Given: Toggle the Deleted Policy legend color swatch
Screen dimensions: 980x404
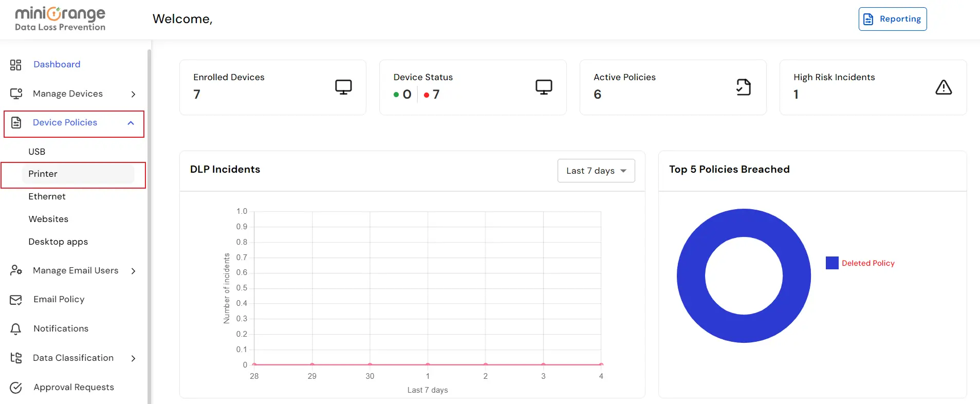Looking at the screenshot, I should click(x=832, y=263).
